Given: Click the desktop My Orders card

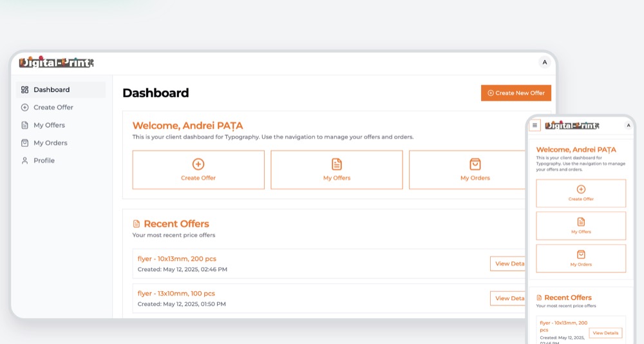Looking at the screenshot, I should click(468, 169).
